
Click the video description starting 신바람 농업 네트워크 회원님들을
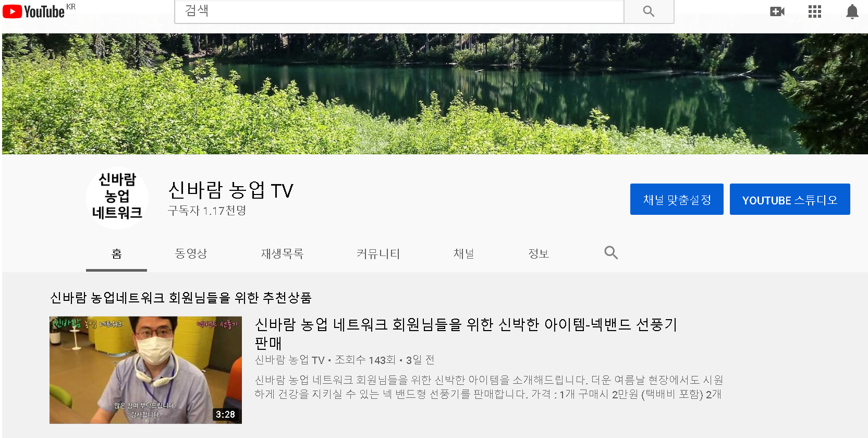(489, 387)
